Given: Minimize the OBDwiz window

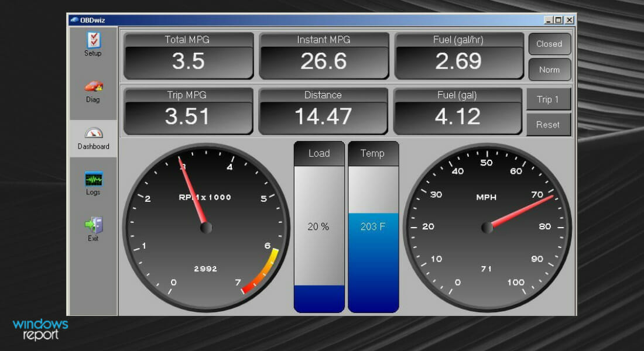Looking at the screenshot, I should tap(549, 20).
